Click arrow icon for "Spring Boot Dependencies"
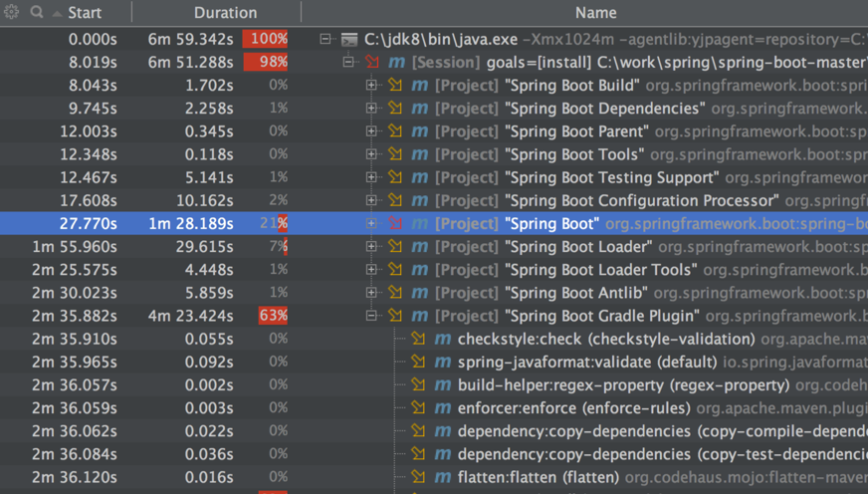 tap(395, 108)
